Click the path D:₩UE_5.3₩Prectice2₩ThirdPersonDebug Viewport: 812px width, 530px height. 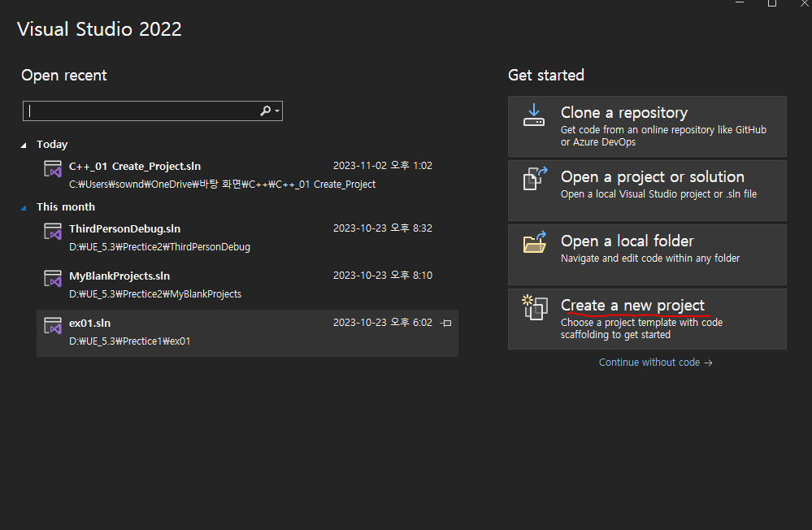coord(159,247)
